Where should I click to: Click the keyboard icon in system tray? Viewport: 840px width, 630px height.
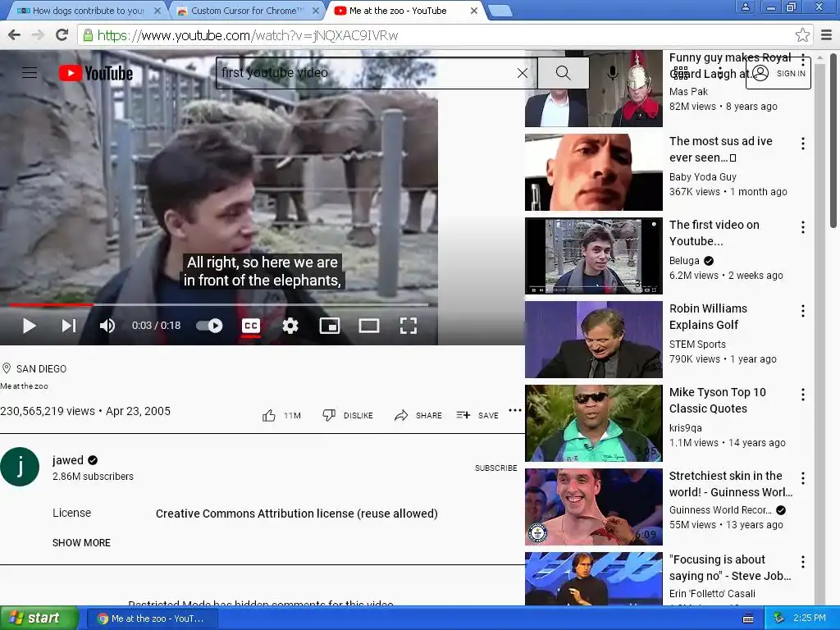(748, 619)
